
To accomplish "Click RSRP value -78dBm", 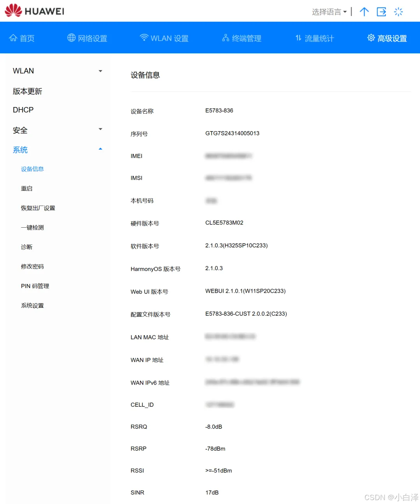I will (215, 449).
